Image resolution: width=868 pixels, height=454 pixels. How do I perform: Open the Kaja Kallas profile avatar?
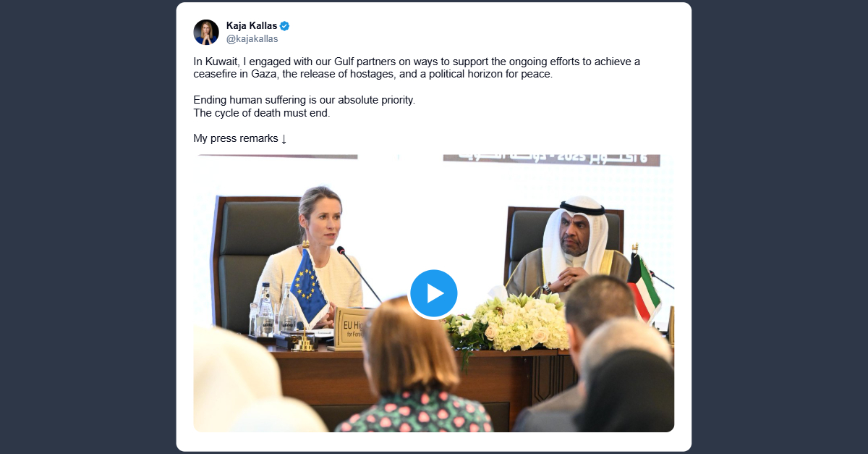pyautogui.click(x=206, y=32)
